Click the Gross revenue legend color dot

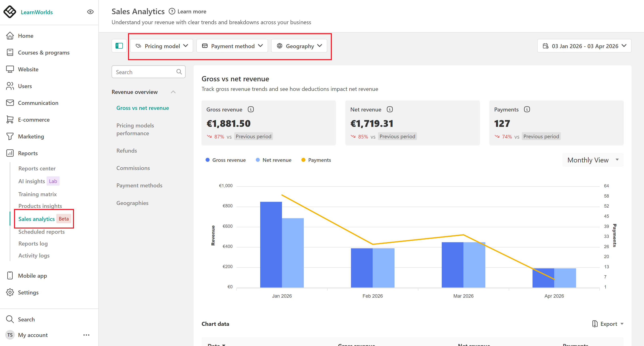tap(208, 160)
